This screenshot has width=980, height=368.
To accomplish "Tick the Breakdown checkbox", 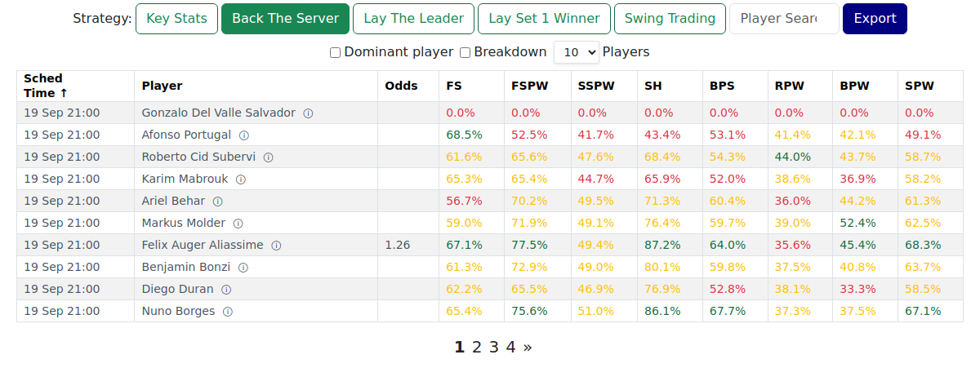I will coord(465,52).
